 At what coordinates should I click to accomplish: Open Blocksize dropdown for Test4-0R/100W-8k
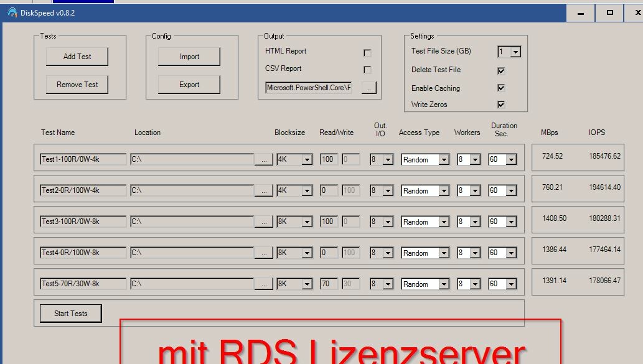(307, 253)
